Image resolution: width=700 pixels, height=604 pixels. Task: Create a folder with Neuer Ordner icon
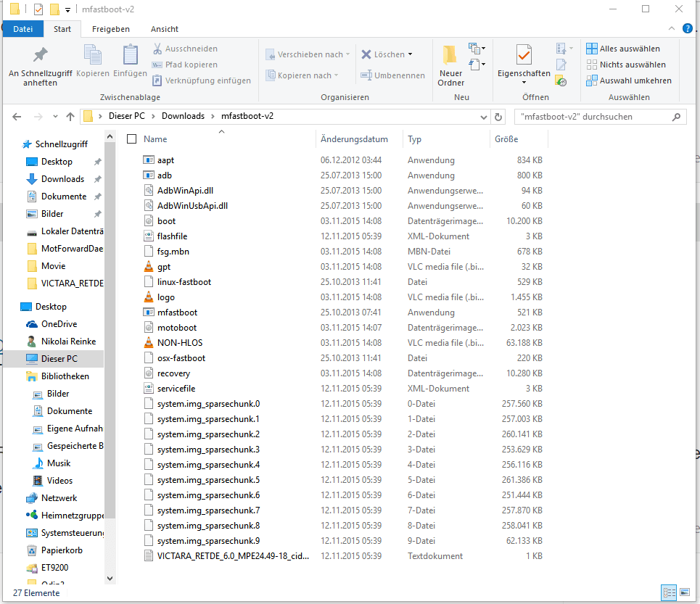point(450,56)
